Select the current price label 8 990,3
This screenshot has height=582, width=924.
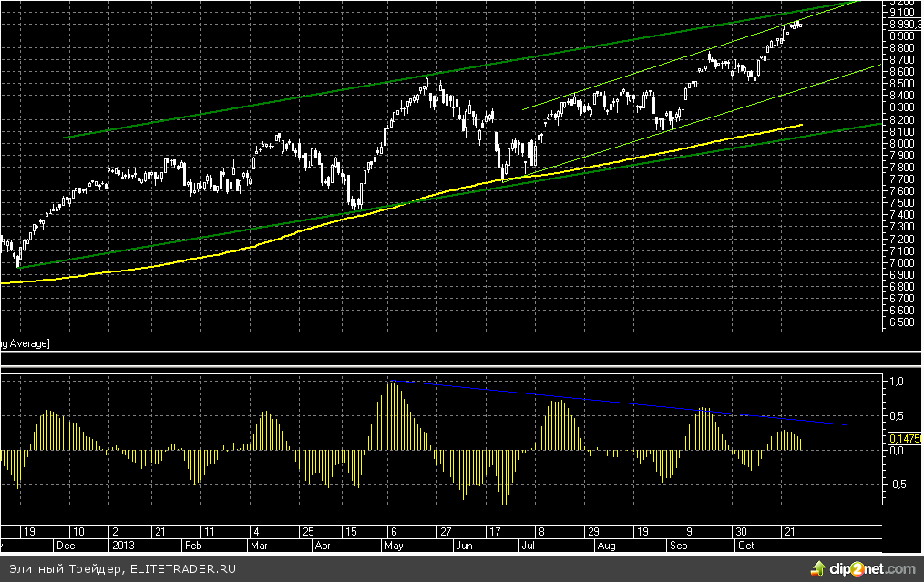905,25
